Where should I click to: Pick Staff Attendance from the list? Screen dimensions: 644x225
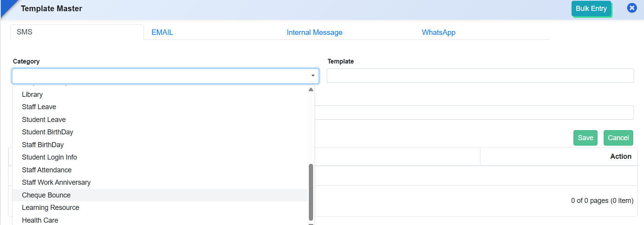pyautogui.click(x=46, y=170)
